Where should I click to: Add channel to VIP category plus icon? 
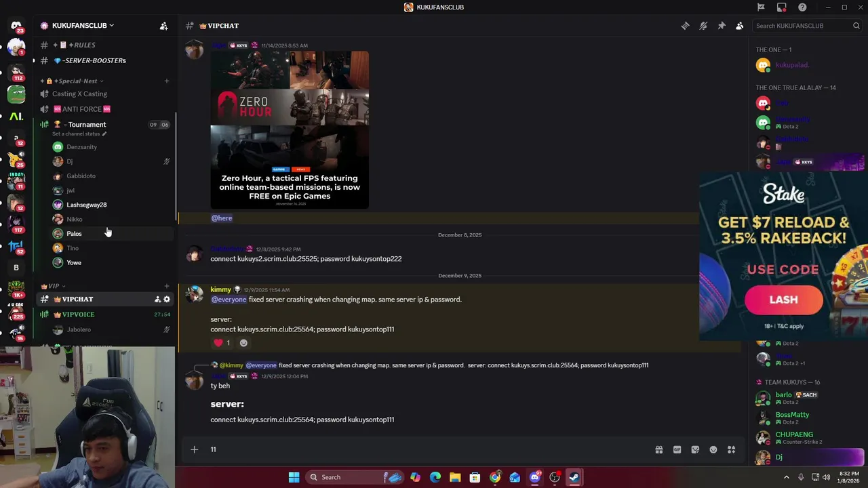[167, 286]
